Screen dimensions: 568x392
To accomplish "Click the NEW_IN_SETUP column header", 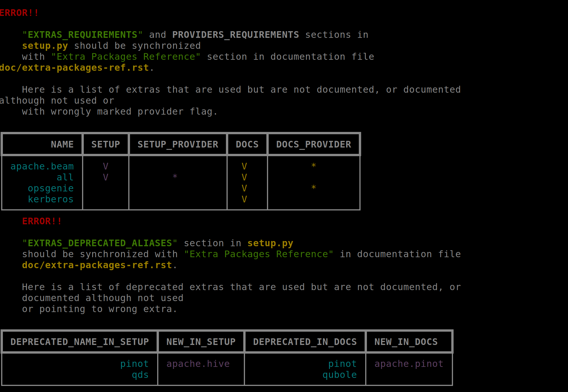I will (201, 341).
